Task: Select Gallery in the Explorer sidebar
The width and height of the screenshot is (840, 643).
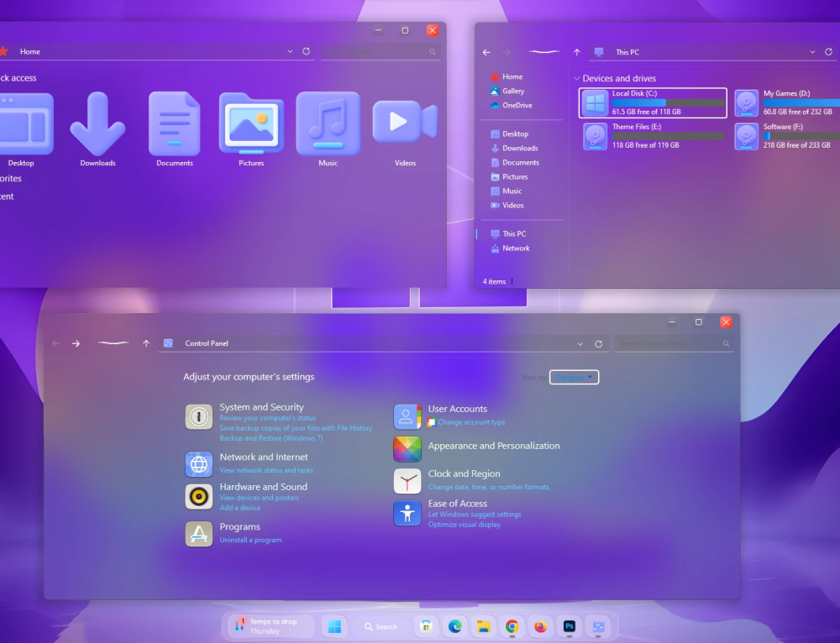Action: pyautogui.click(x=509, y=91)
